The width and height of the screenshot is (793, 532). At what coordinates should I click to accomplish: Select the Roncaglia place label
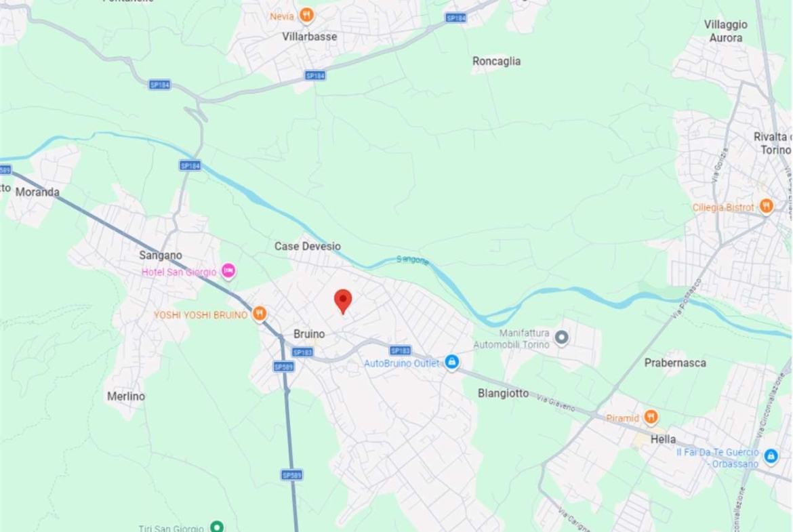pos(496,61)
